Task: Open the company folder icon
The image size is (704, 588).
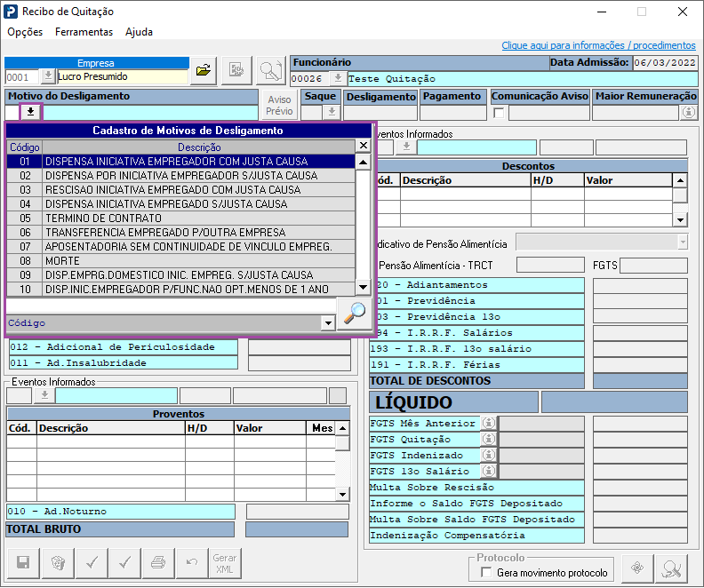Action: tap(204, 70)
